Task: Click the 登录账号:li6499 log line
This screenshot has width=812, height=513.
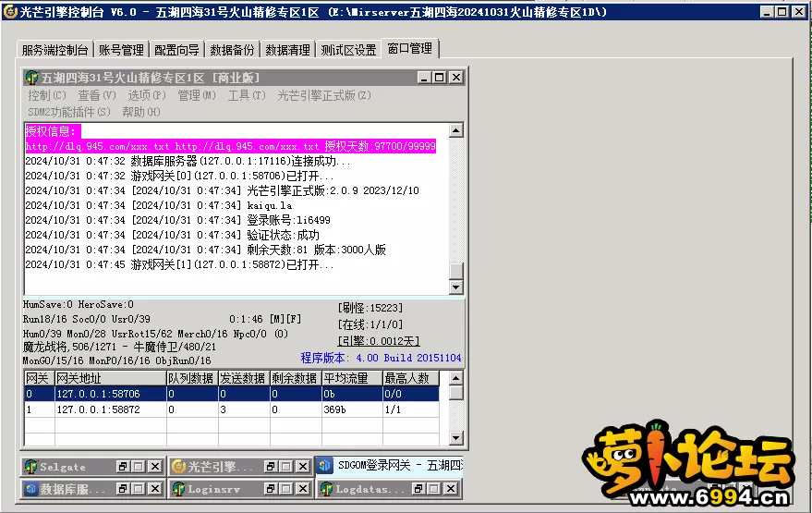Action: [x=177, y=220]
